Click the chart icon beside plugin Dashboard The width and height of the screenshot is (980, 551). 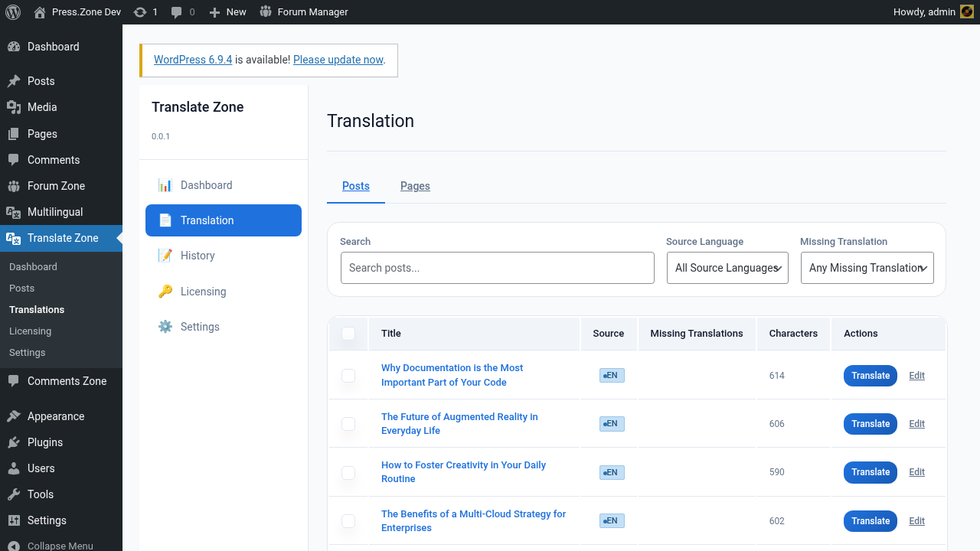(165, 185)
